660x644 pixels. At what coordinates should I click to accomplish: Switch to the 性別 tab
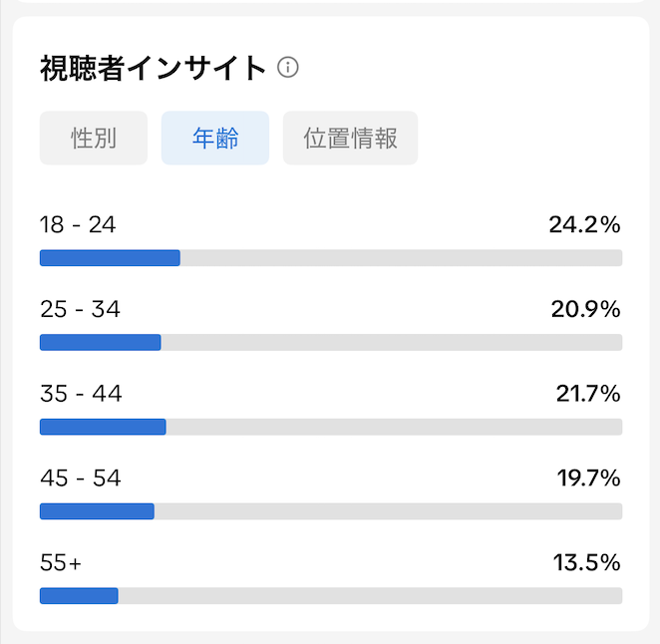coord(94,138)
